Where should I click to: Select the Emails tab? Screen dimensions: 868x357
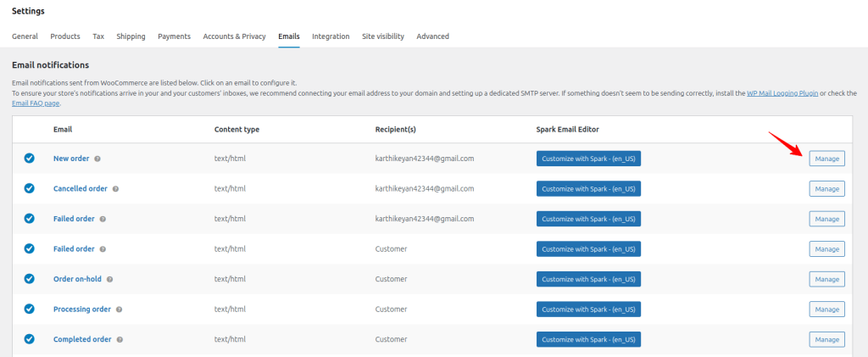click(x=289, y=36)
